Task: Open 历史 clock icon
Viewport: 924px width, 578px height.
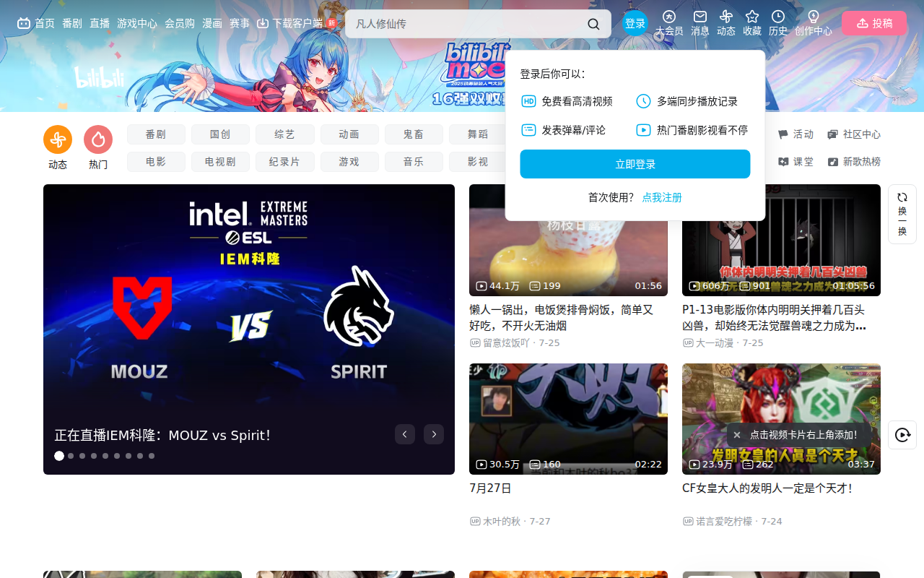Action: [778, 23]
